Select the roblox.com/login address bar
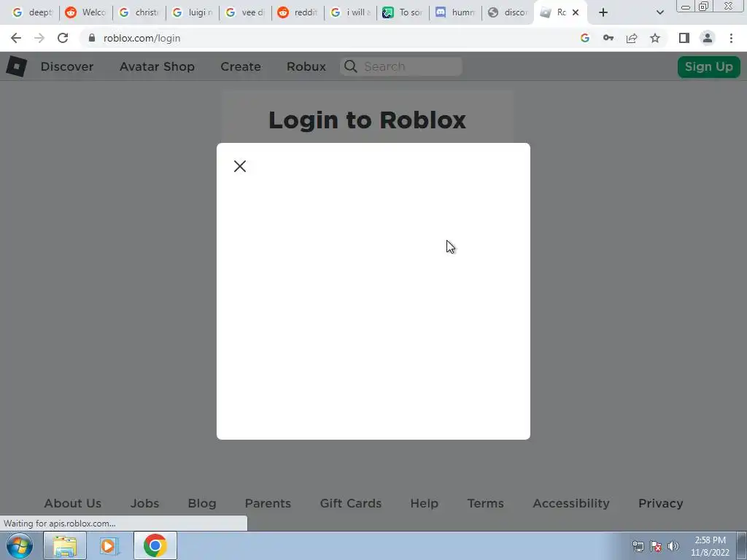This screenshot has width=747, height=560. point(142,38)
